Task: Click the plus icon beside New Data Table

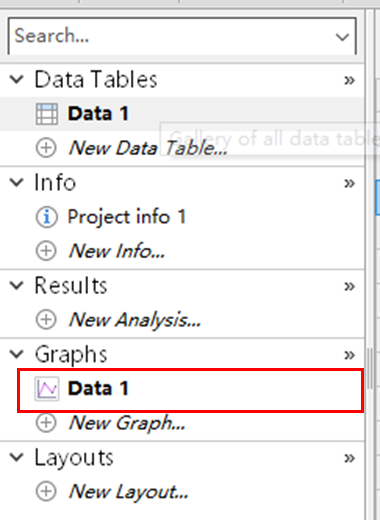Action: click(x=46, y=148)
